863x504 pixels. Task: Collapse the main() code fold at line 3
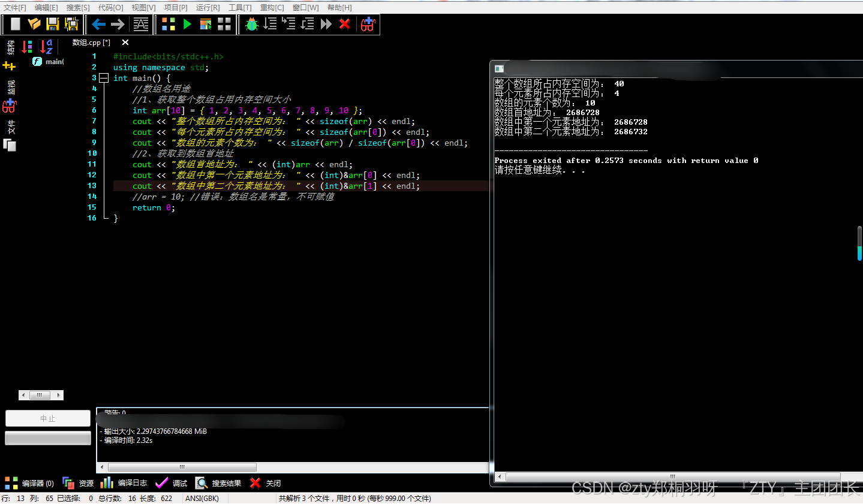[104, 79]
